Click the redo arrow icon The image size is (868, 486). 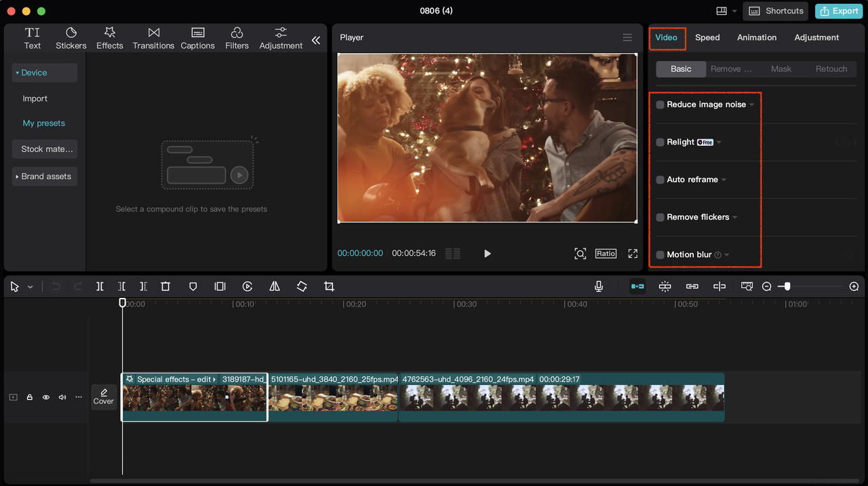point(78,286)
